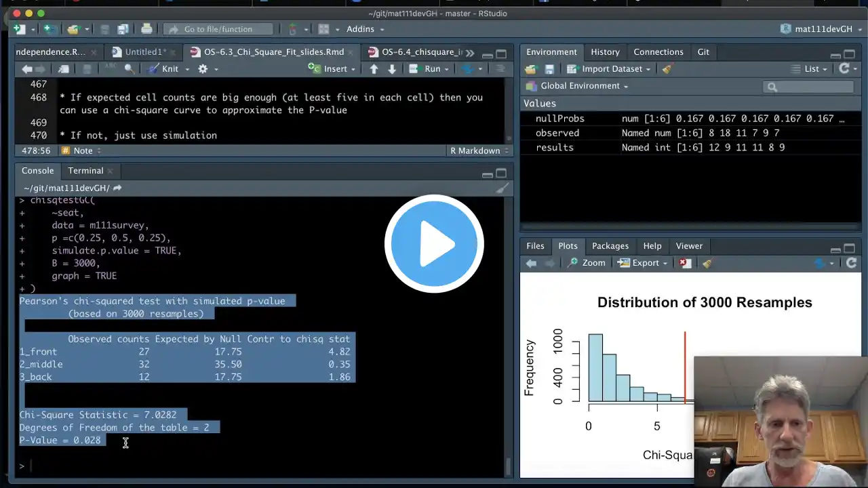Click the Open File folder icon in main toolbar
The image size is (868, 488).
pos(73,29)
